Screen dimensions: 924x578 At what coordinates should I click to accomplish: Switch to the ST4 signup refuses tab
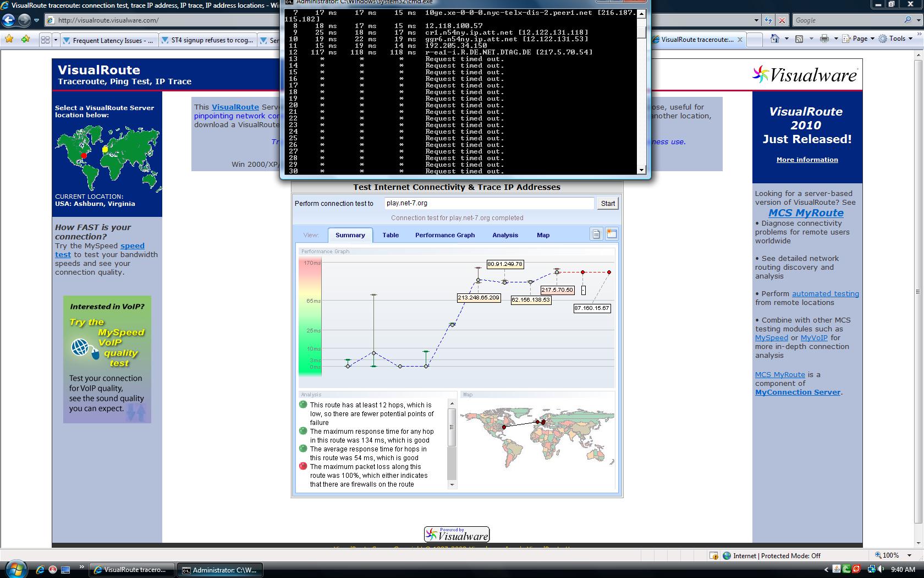tap(207, 40)
